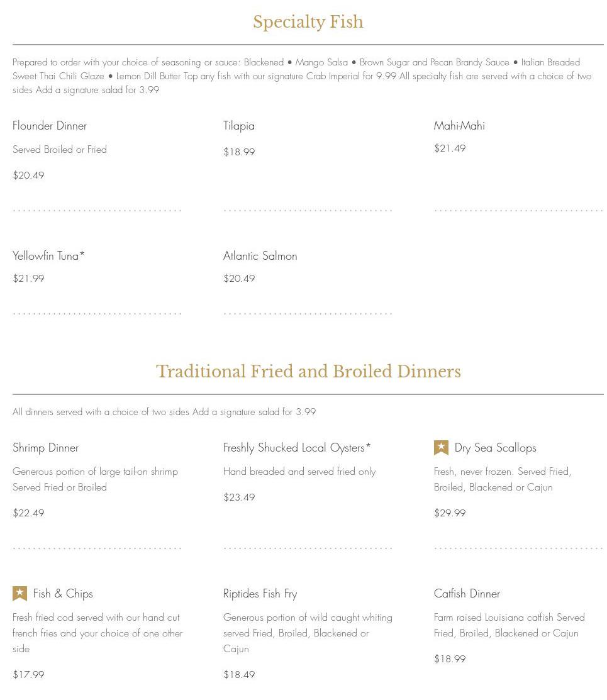Click the Shrimp Dinner description text
The image size is (607, 700).
(95, 479)
